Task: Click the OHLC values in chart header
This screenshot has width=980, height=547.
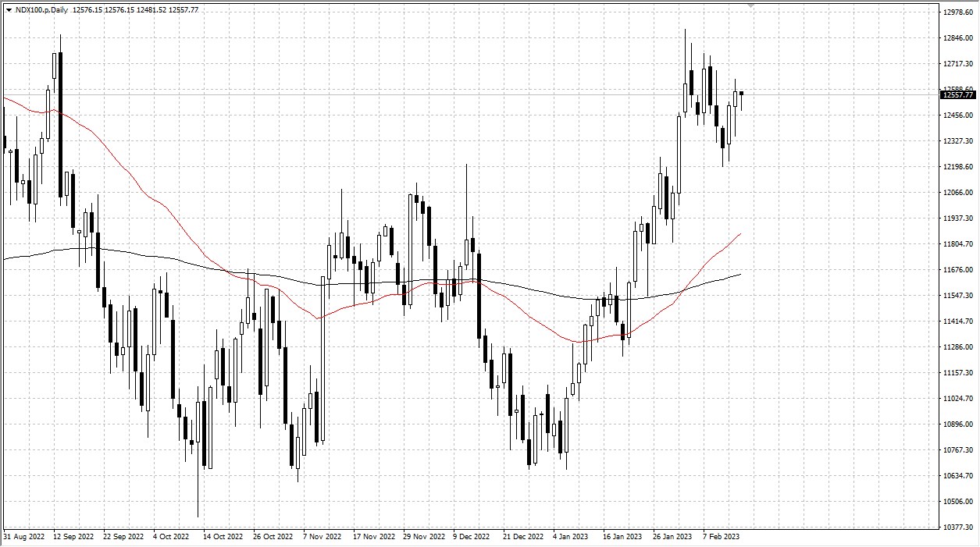Action: click(x=135, y=10)
